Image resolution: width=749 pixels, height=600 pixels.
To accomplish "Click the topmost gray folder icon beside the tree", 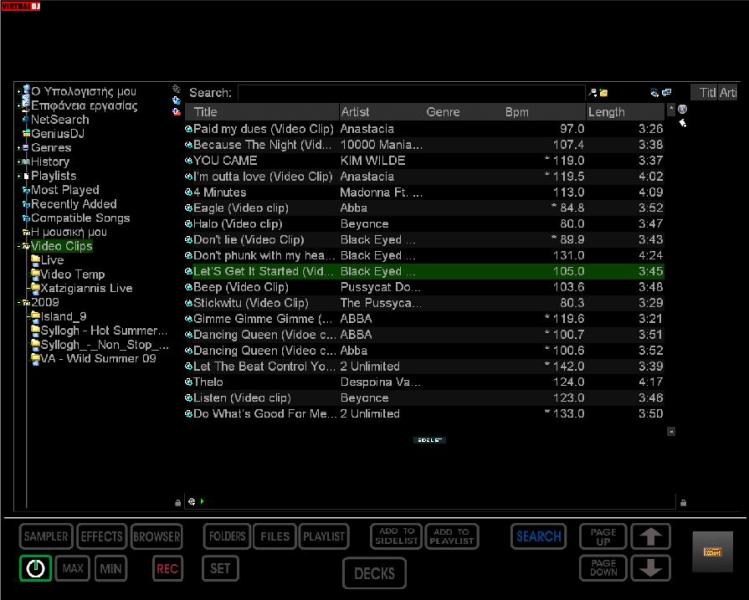I will (176, 89).
